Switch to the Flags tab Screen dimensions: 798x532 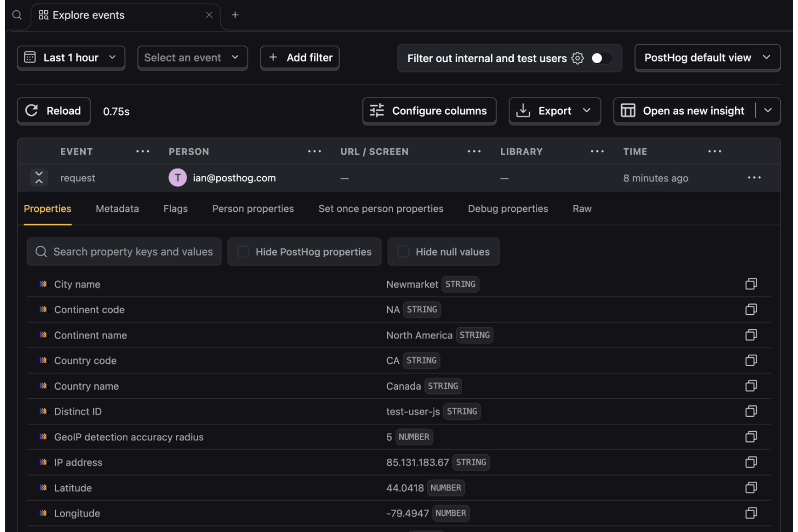coord(175,209)
